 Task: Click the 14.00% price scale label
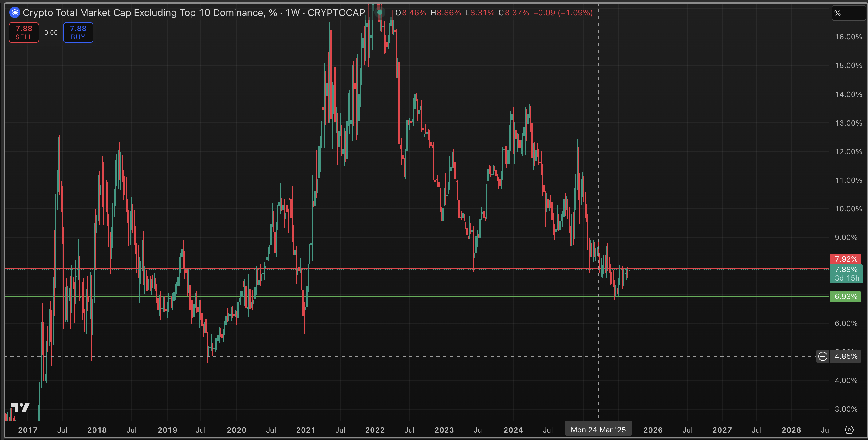pos(848,94)
